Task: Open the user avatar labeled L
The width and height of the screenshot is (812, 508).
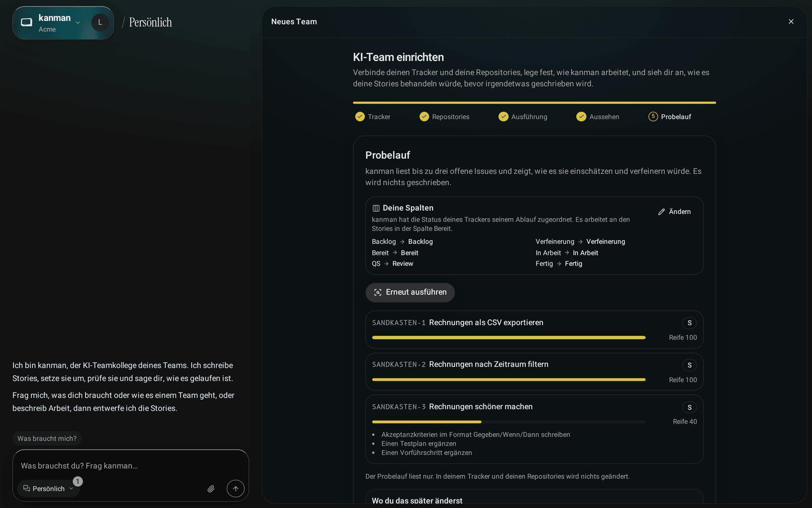Action: coord(100,23)
